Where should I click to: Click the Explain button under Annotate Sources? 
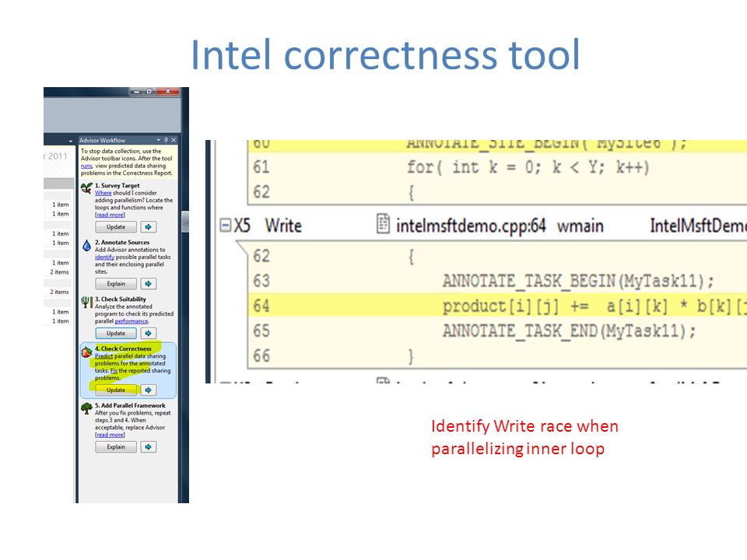(116, 284)
